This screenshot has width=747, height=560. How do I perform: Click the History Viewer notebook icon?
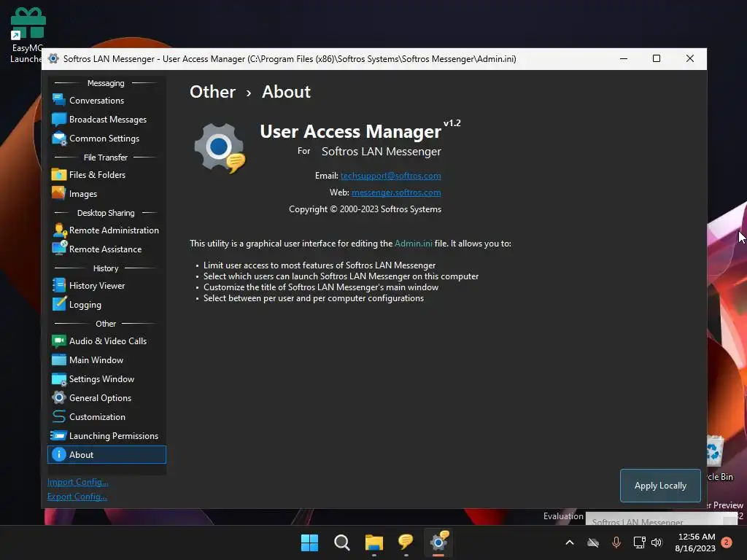(58, 285)
